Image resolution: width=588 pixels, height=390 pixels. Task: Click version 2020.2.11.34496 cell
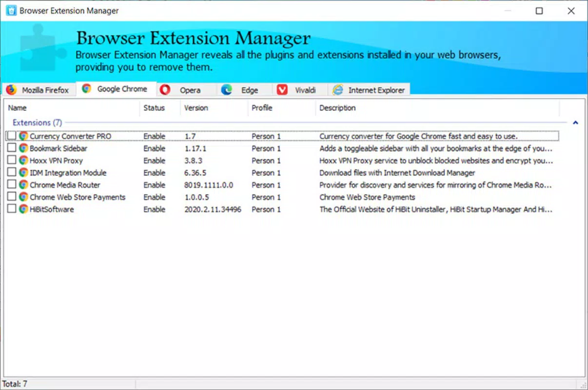click(213, 210)
